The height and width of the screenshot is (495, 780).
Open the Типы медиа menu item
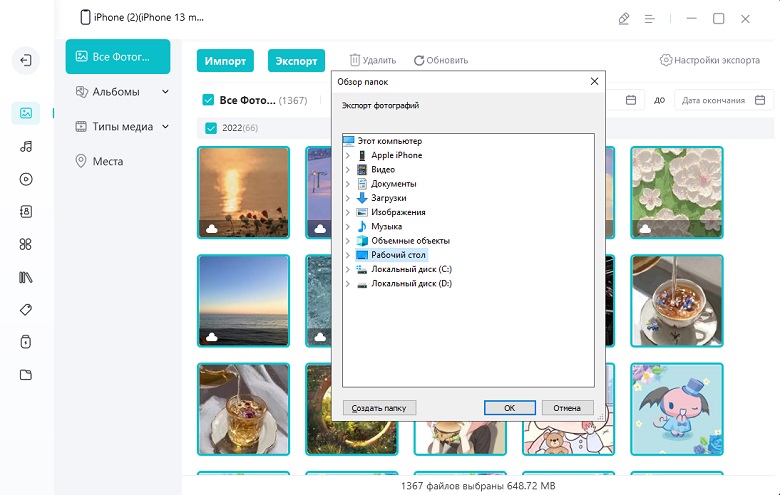pyautogui.click(x=122, y=126)
